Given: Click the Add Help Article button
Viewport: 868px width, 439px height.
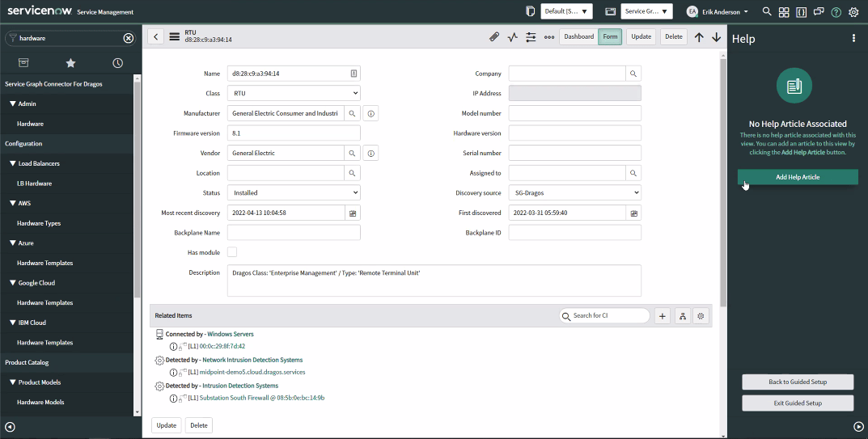Looking at the screenshot, I should coord(798,177).
